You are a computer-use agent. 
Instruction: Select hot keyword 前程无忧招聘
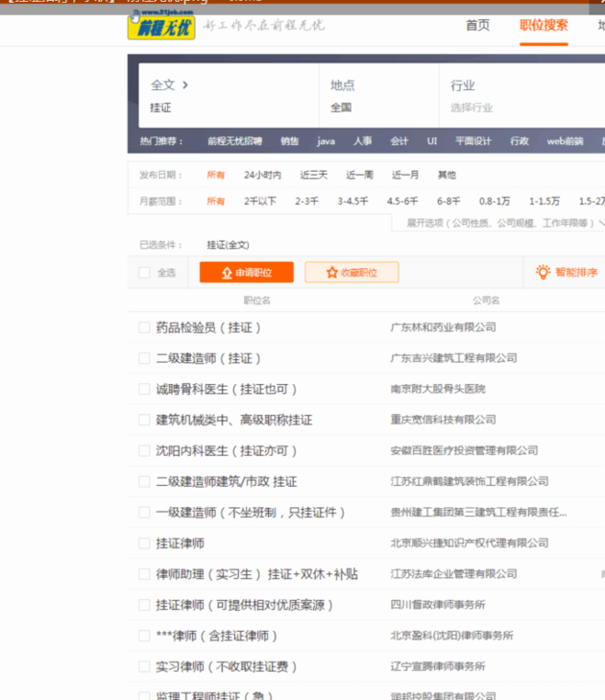(234, 141)
